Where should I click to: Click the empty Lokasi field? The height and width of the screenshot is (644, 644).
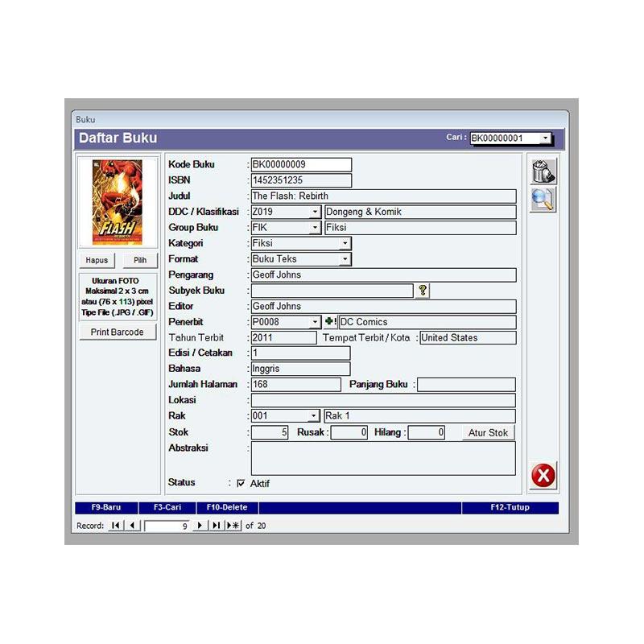pyautogui.click(x=383, y=400)
